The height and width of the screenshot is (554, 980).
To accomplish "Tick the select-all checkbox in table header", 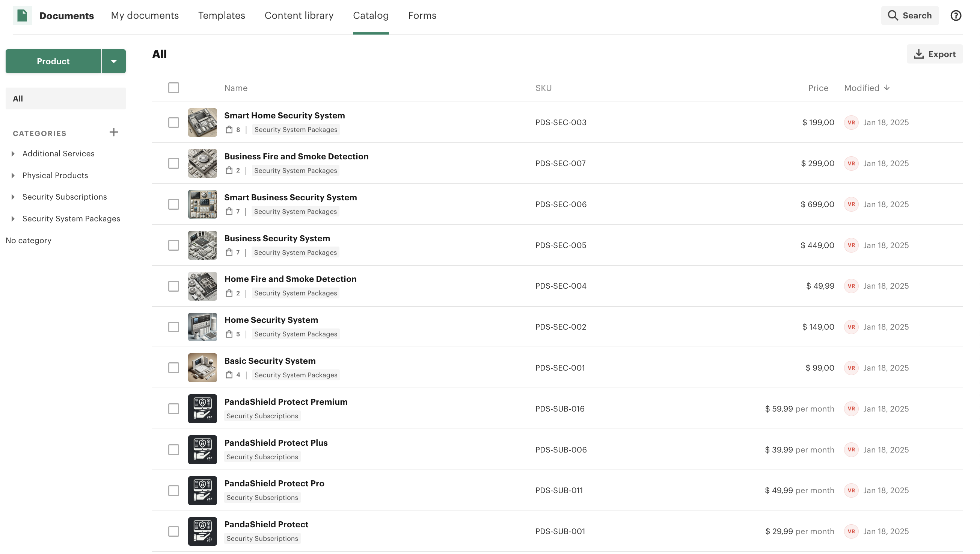I will point(173,88).
